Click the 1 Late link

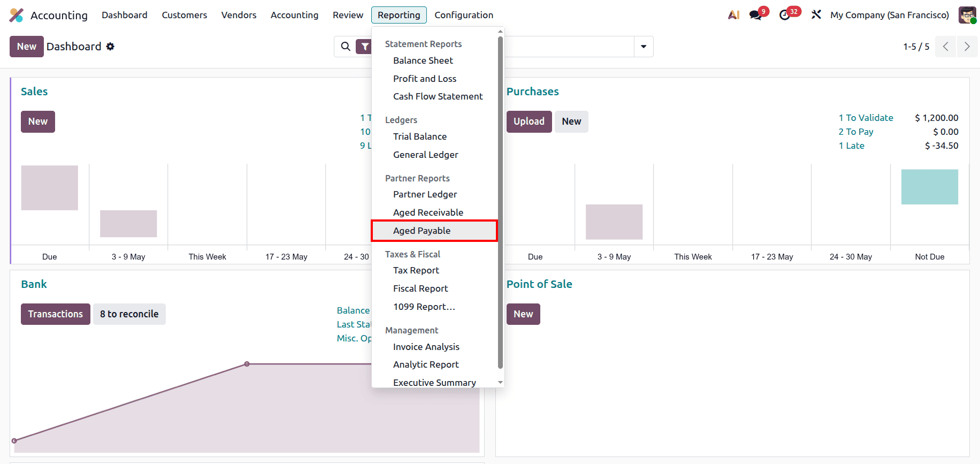click(851, 146)
